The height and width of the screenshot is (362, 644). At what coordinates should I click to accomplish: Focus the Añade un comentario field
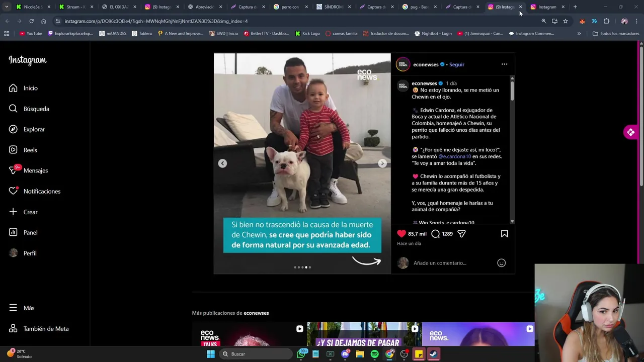pyautogui.click(x=453, y=263)
